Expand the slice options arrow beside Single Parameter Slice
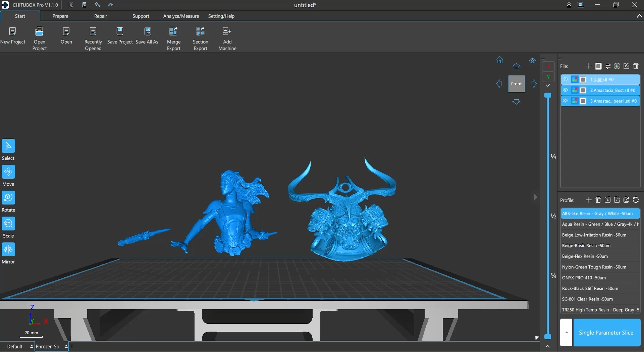 566,333
